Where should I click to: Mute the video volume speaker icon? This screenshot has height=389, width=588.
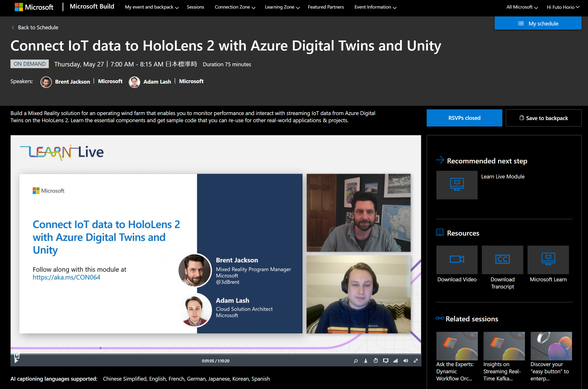(x=406, y=361)
